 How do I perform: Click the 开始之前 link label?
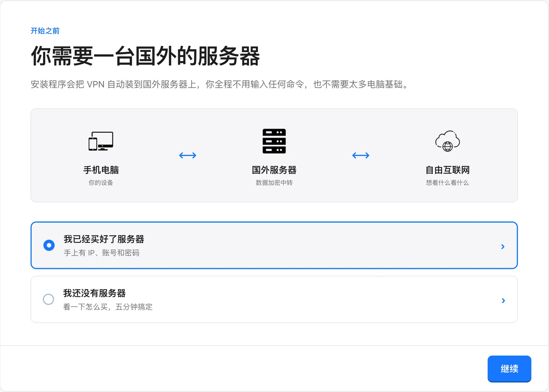[x=45, y=31]
